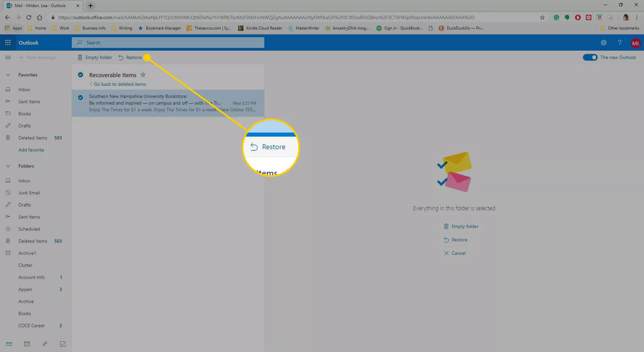Close the Mail - Outlook tab

tap(77, 6)
